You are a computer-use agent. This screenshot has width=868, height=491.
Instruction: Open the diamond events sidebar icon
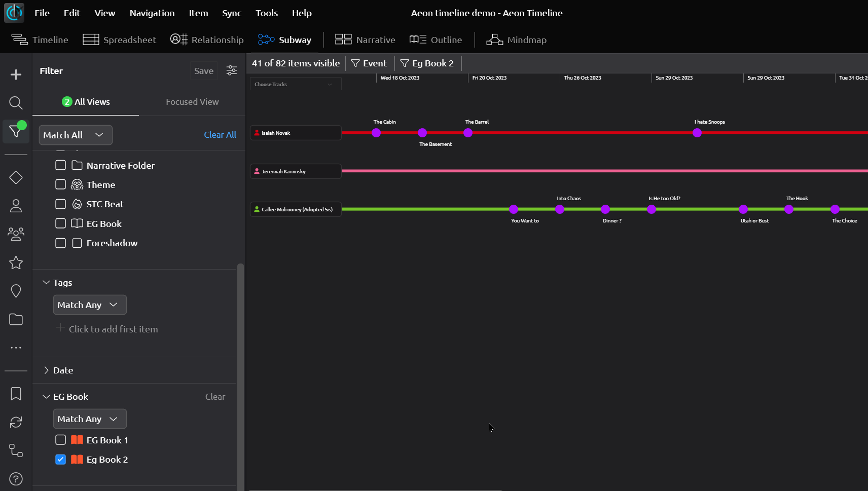(16, 178)
